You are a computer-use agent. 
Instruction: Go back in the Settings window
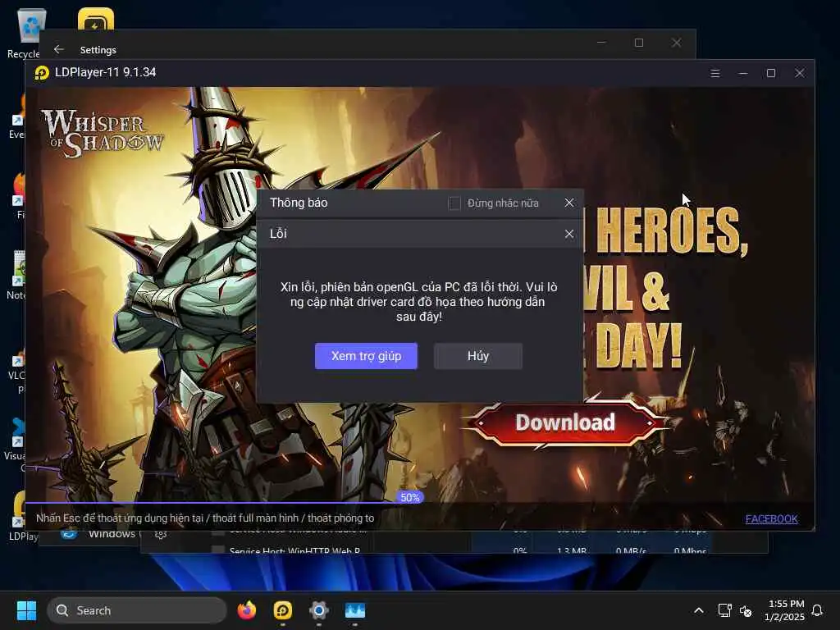point(59,49)
